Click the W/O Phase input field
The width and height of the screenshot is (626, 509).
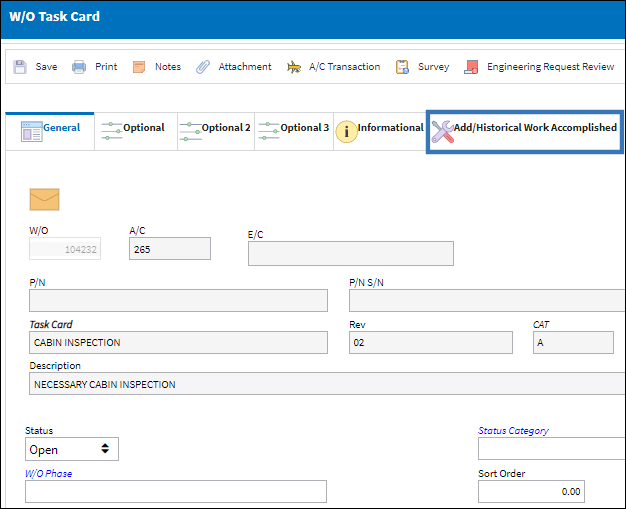click(x=176, y=491)
